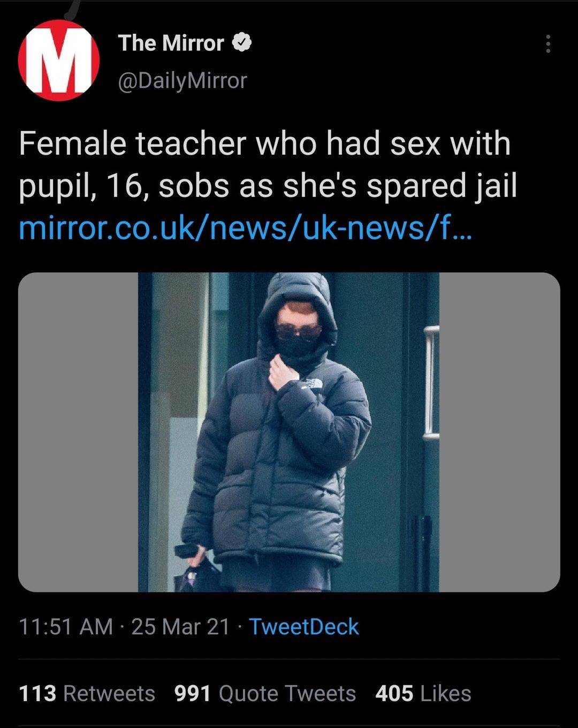Click the 11:51 AM timestamp
This screenshot has width=578, height=728.
66,626
